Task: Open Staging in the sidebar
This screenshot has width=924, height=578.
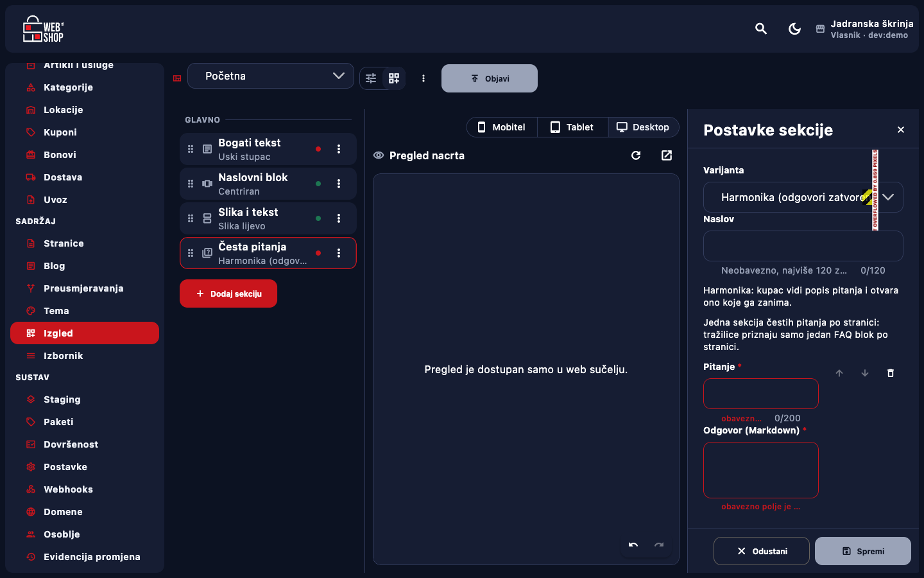Action: pyautogui.click(x=85, y=399)
